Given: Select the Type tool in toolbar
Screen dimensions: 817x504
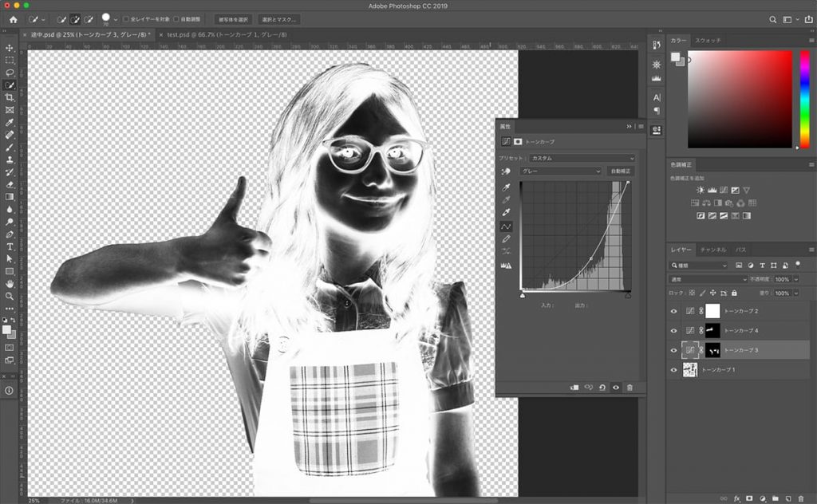Looking at the screenshot, I should click(10, 246).
